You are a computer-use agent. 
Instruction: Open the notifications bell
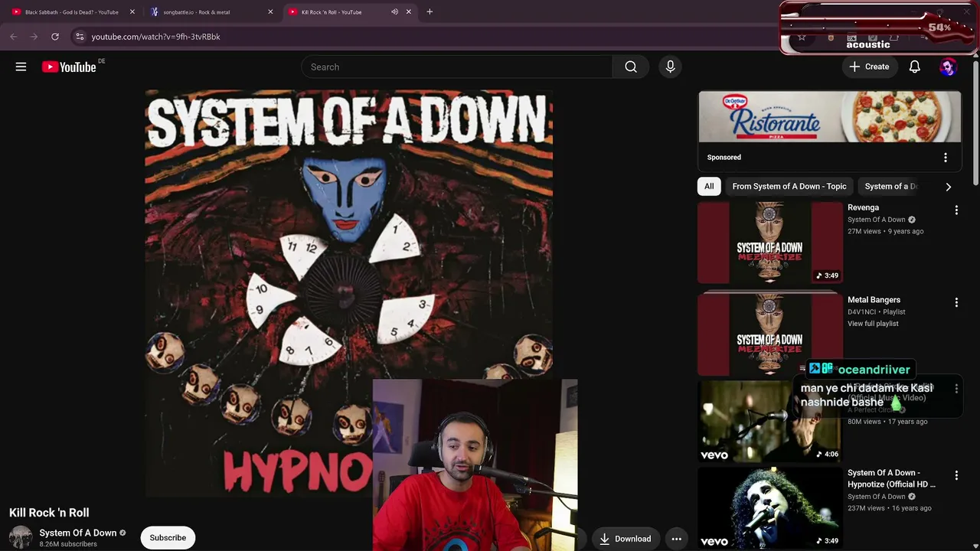click(914, 67)
